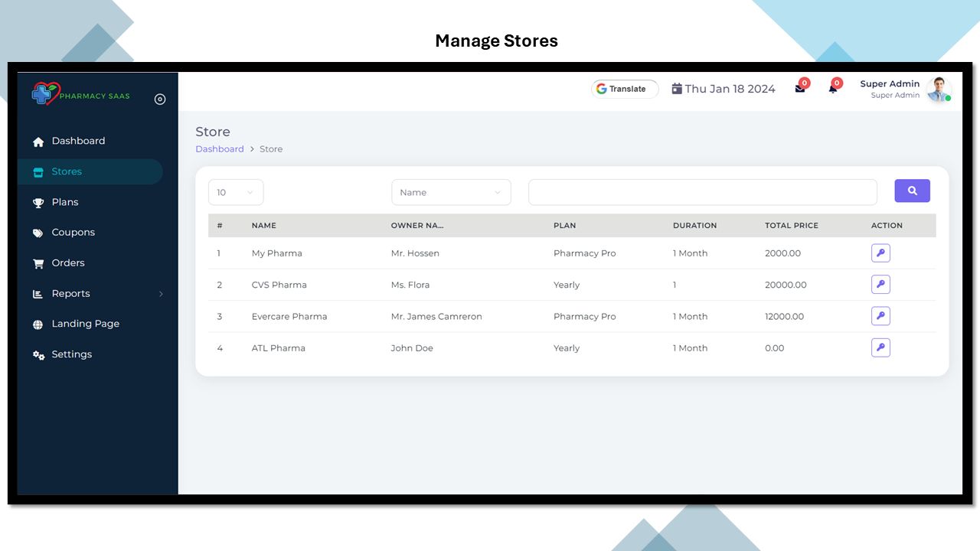Open Coupons in the sidebar
The width and height of the screenshot is (980, 551).
(73, 233)
